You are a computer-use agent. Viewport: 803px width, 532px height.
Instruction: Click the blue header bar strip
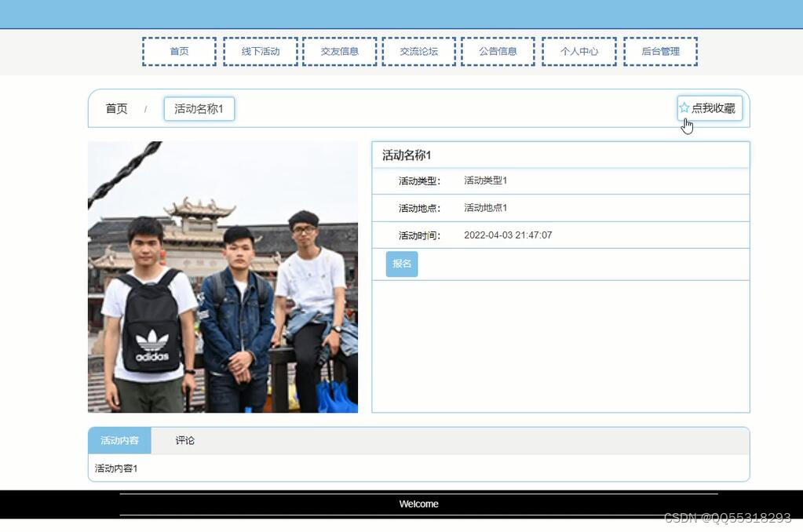pos(402,13)
